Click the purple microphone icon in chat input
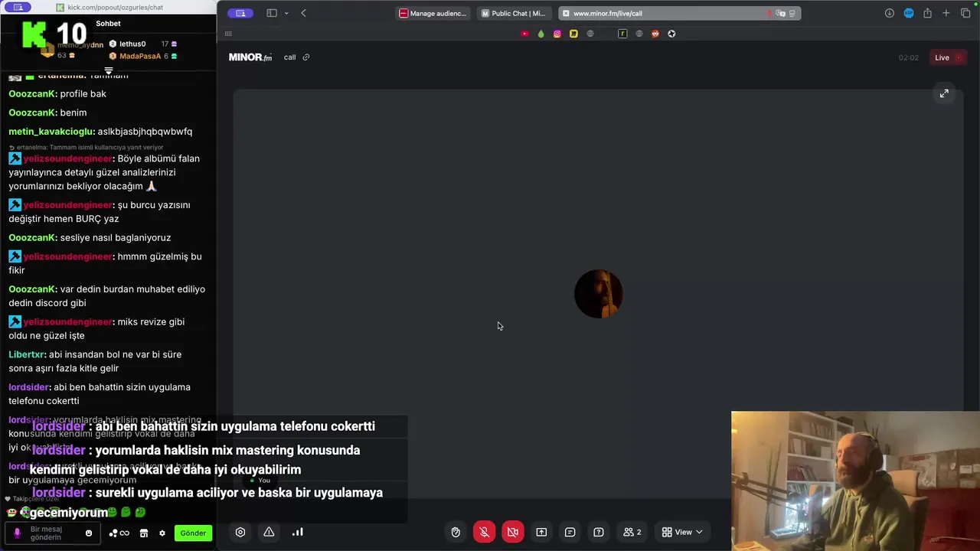Screen dimensions: 980x551 click(x=17, y=533)
